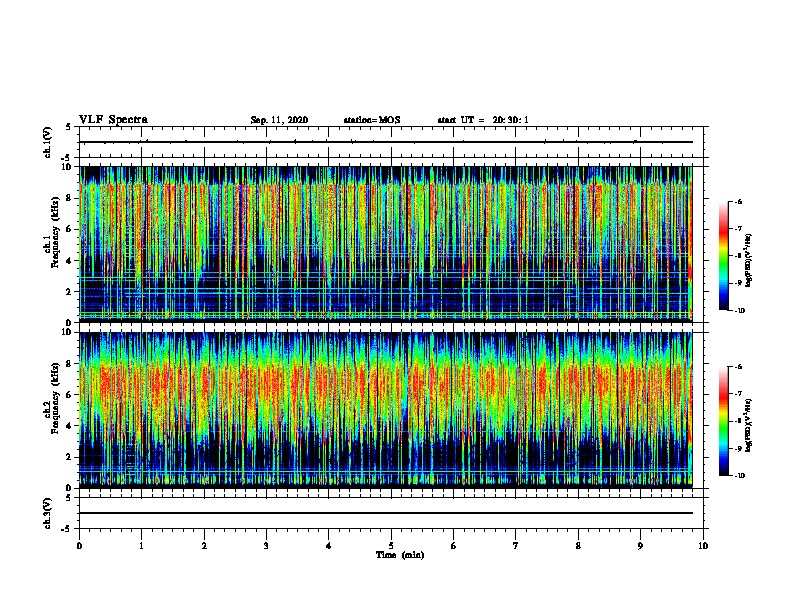Click the ch.2 color bar log(PSD) label
This screenshot has width=792, height=612.
(x=749, y=425)
